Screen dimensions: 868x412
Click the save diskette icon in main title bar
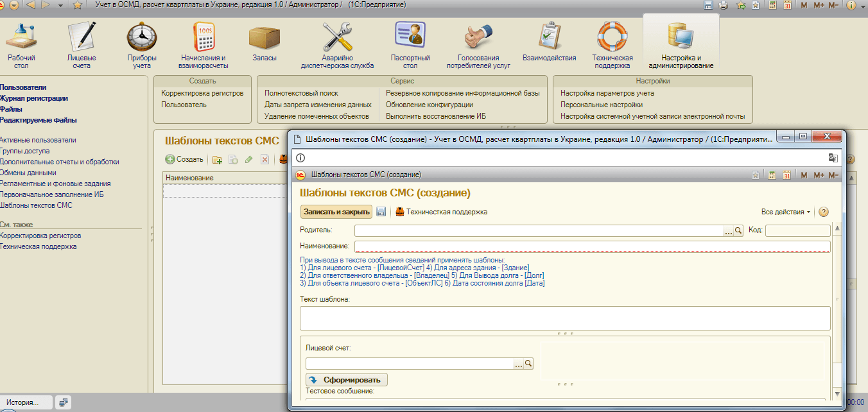708,5
